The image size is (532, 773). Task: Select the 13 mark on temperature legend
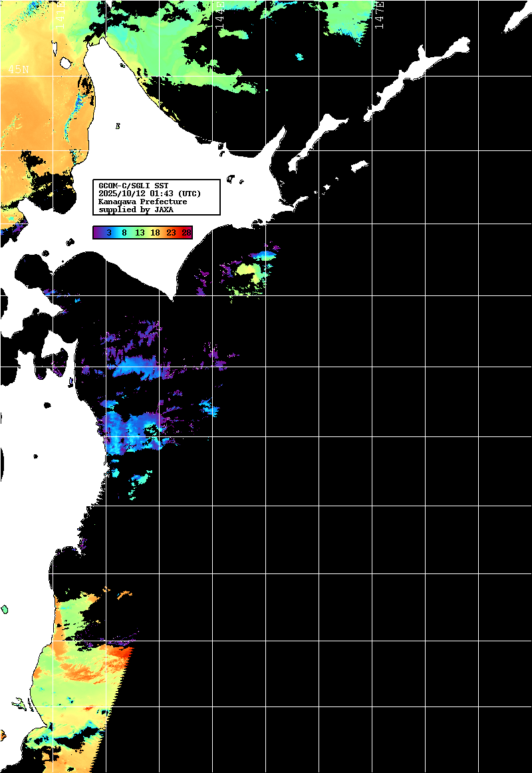coord(140,233)
